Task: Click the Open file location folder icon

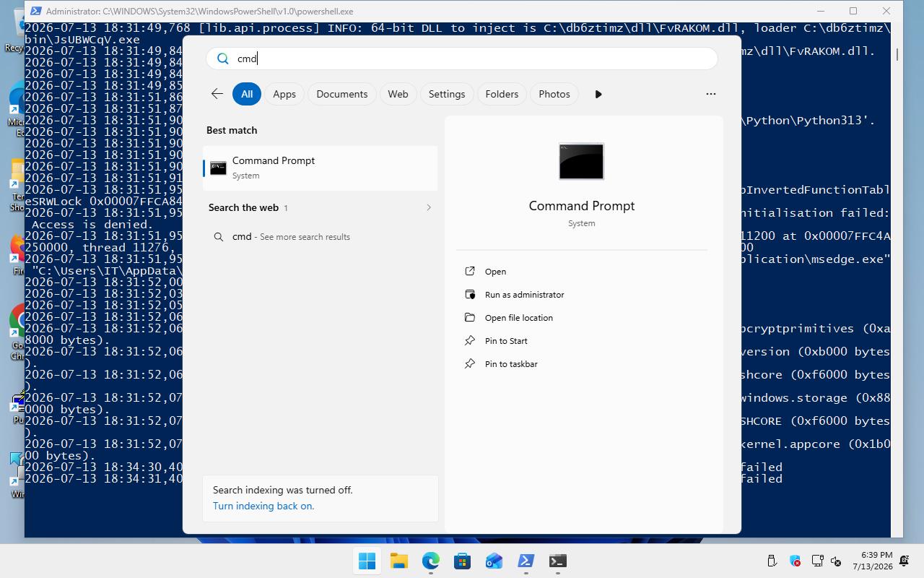Action: tap(470, 317)
